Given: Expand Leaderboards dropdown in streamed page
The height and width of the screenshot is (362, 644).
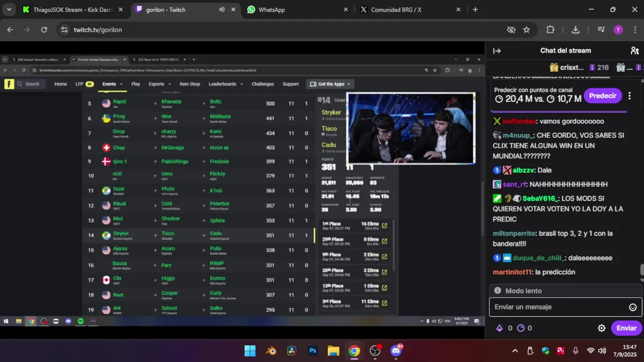Looking at the screenshot, I should coord(225,84).
